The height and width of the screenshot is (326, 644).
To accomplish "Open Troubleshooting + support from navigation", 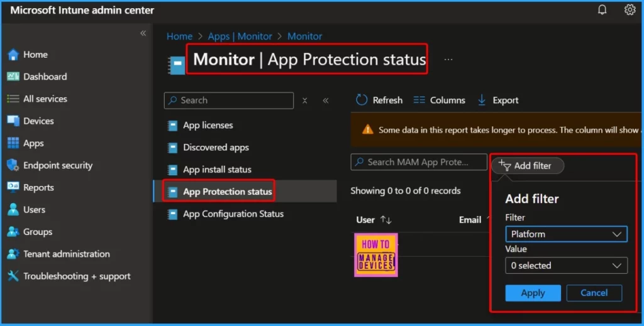I will pyautogui.click(x=77, y=276).
